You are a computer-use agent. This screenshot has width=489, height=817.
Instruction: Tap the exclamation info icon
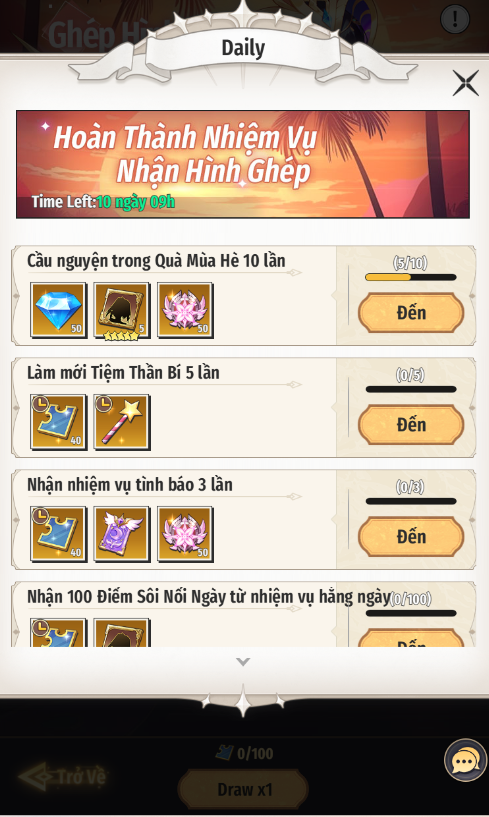[455, 19]
